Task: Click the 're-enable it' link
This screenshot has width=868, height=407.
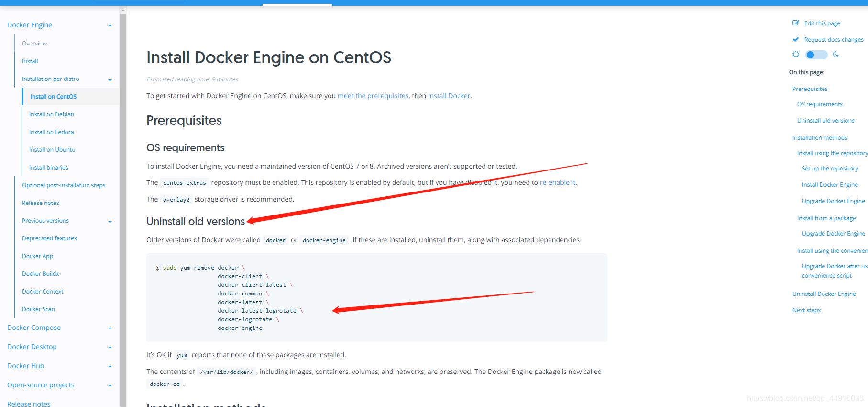Action: click(x=558, y=182)
